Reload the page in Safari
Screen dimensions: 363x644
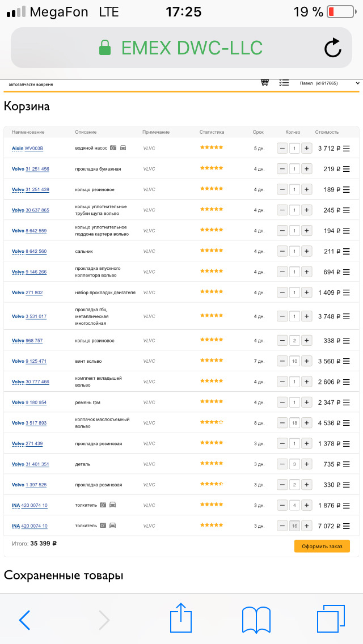point(333,48)
